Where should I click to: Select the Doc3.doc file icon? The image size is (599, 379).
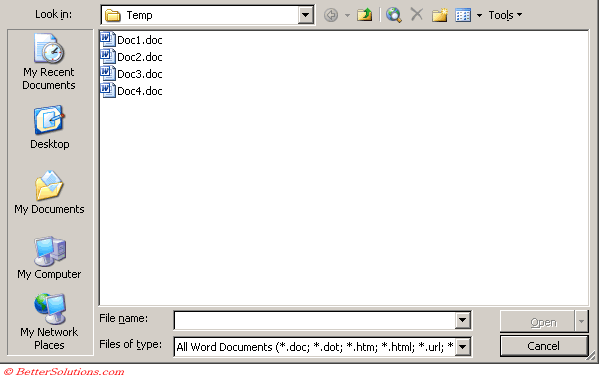[x=108, y=73]
